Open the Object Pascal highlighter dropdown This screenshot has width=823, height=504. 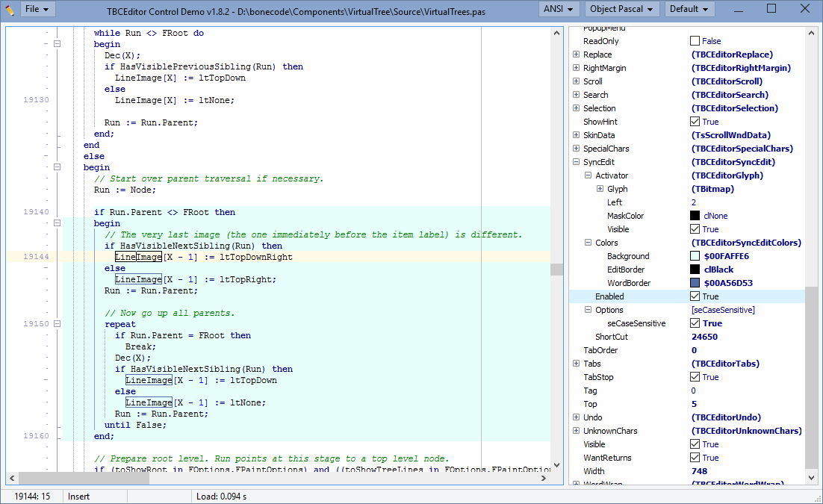click(621, 9)
